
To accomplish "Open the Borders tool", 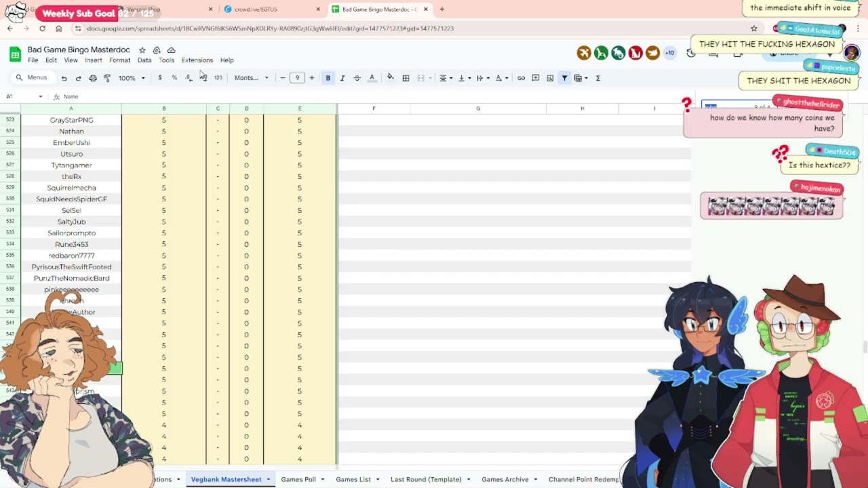I will (x=406, y=78).
